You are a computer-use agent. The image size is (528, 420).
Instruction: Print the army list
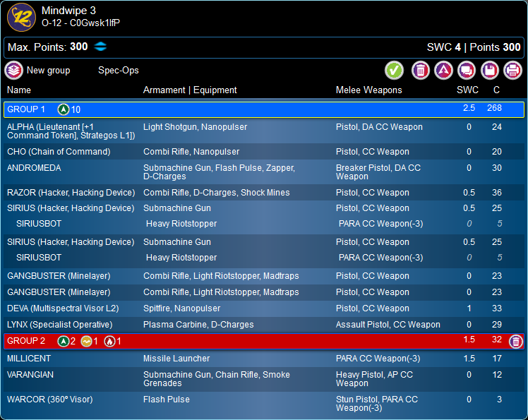pyautogui.click(x=512, y=71)
